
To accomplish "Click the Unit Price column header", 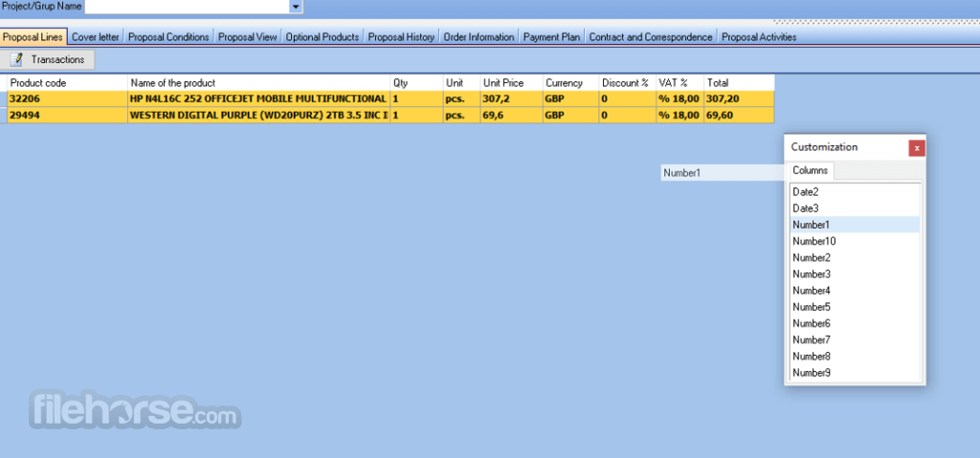I will [511, 82].
